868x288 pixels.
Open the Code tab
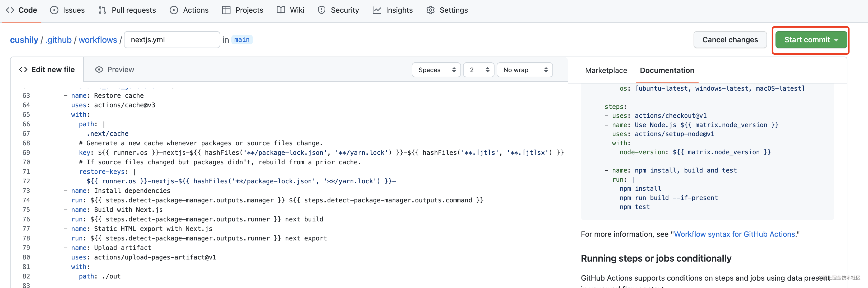coord(22,10)
